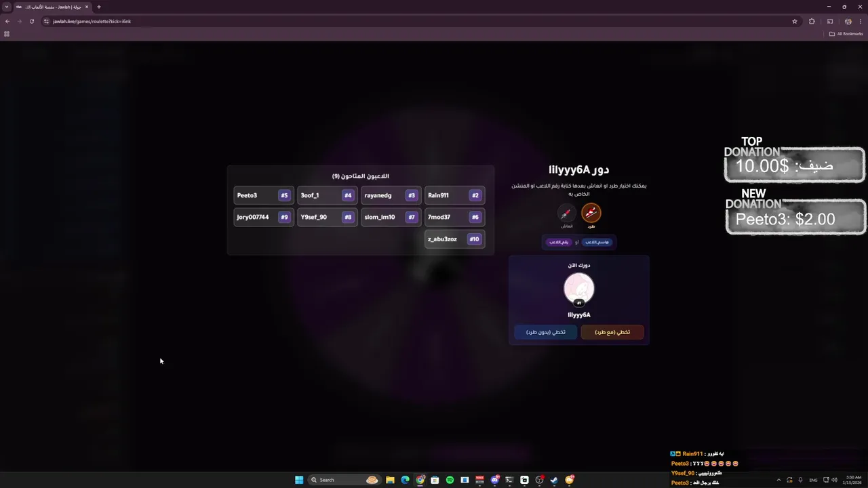Click the skip without kick (تخطي بدون طرد) button
This screenshot has width=868, height=488.
click(546, 332)
